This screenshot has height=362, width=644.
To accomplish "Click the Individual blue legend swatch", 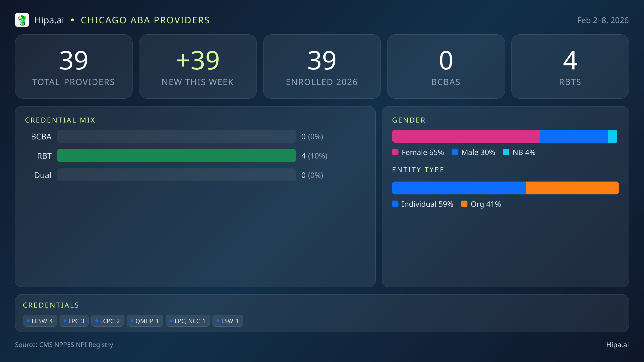I will tap(395, 204).
